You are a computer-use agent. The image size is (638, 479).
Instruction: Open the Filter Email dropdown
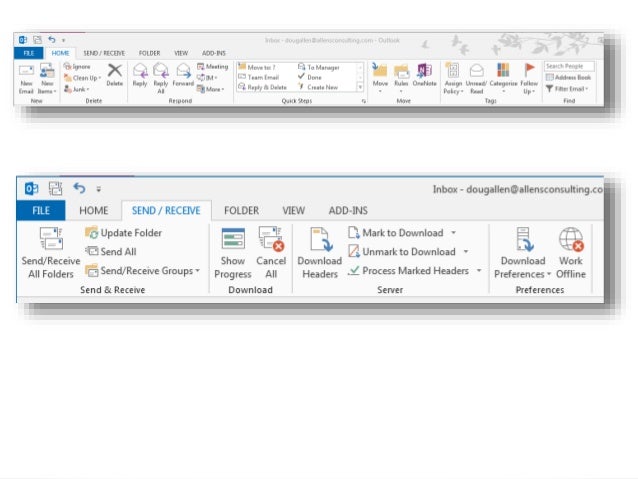[x=567, y=89]
